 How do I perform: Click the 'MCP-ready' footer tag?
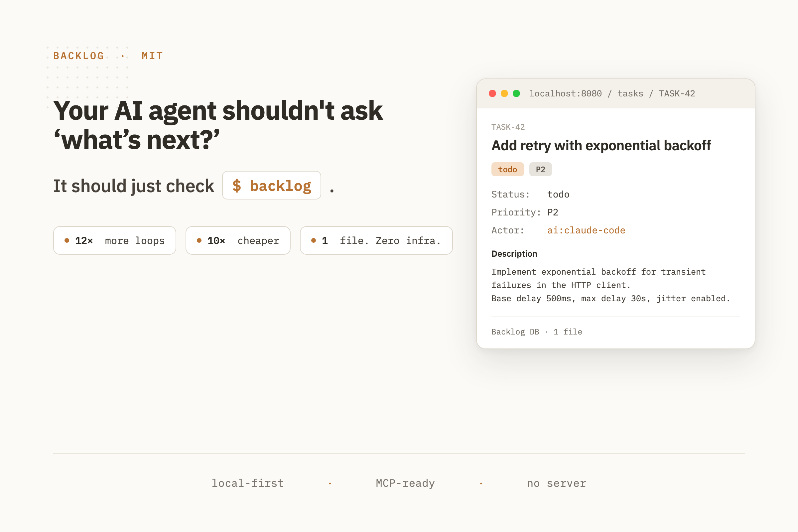coord(405,483)
